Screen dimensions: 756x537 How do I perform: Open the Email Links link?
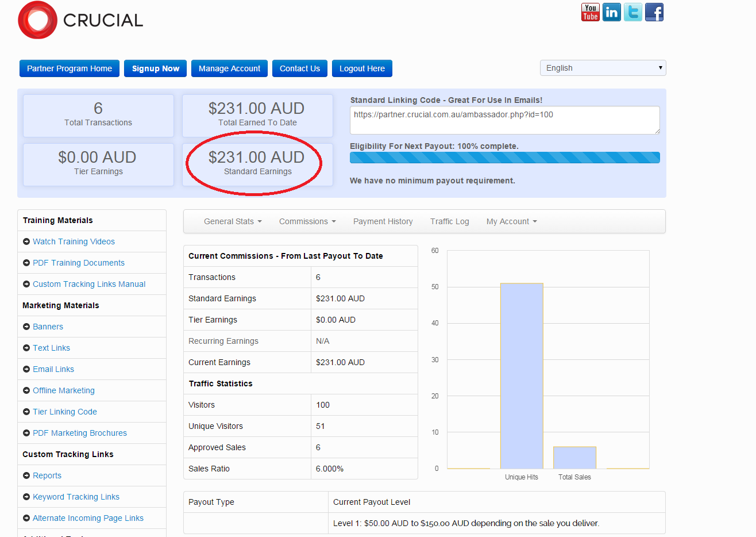(53, 369)
